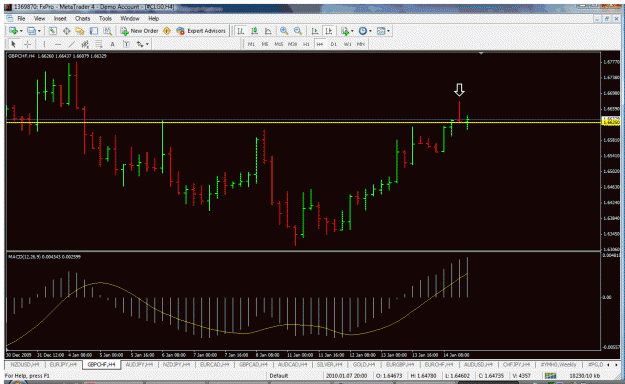The height and width of the screenshot is (384, 625).
Task: Expand the arrows tool dropdown
Action: click(147, 44)
